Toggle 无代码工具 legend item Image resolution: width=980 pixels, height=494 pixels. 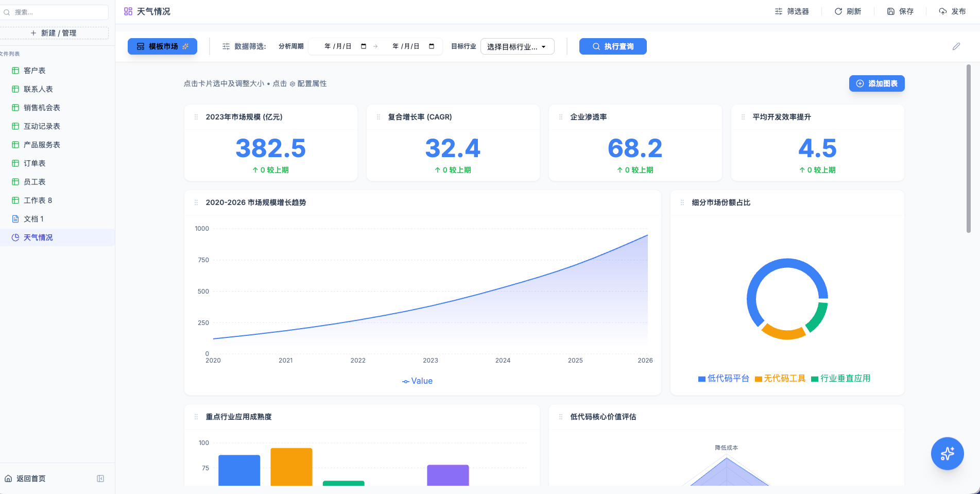780,379
